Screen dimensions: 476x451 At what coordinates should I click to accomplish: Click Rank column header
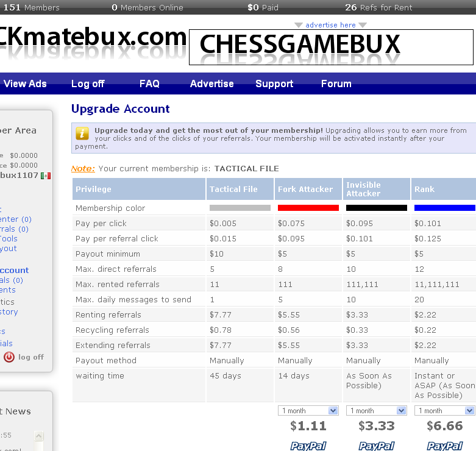pyautogui.click(x=444, y=189)
